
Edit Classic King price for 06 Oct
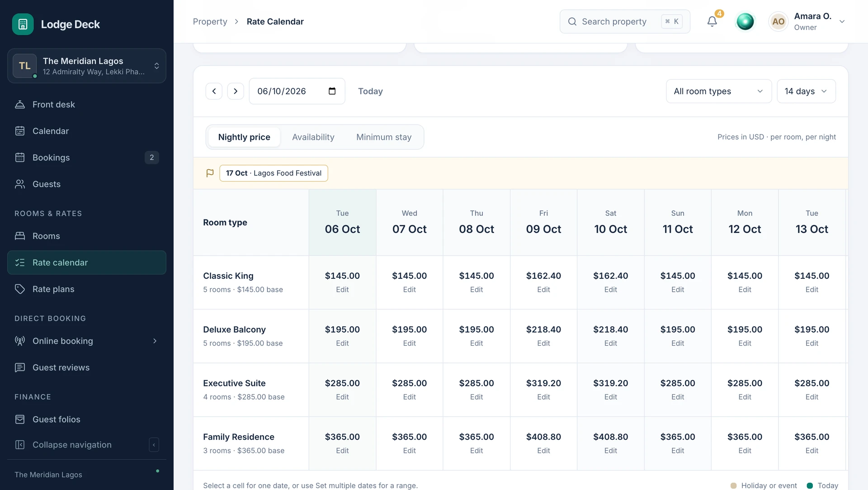tap(342, 290)
